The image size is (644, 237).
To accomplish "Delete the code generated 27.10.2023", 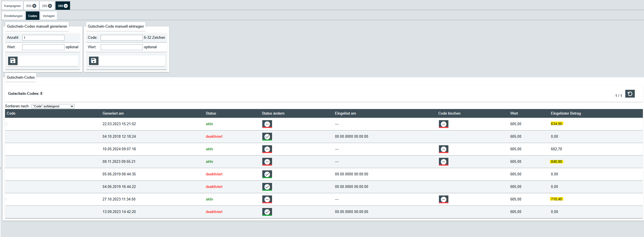I will click(x=443, y=199).
